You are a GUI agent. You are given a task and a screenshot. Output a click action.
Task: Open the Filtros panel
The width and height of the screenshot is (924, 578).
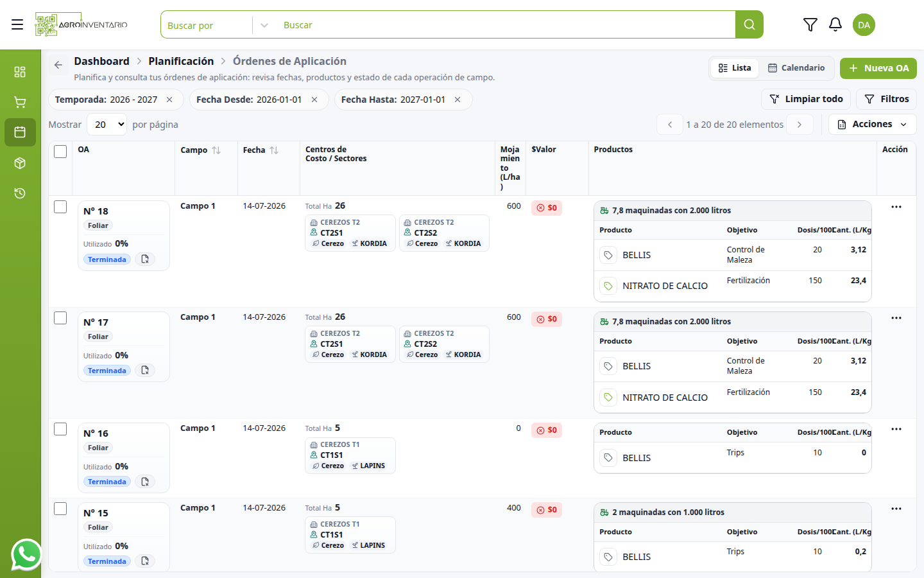[x=887, y=99]
